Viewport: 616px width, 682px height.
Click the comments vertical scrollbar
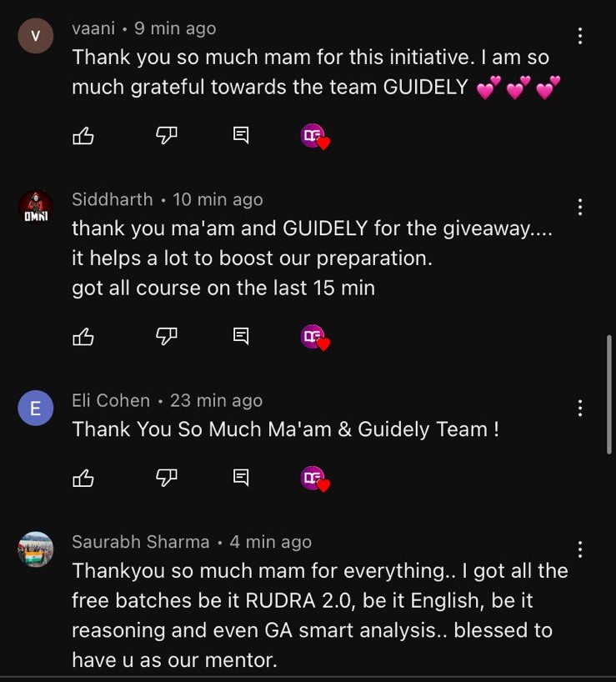(x=609, y=394)
